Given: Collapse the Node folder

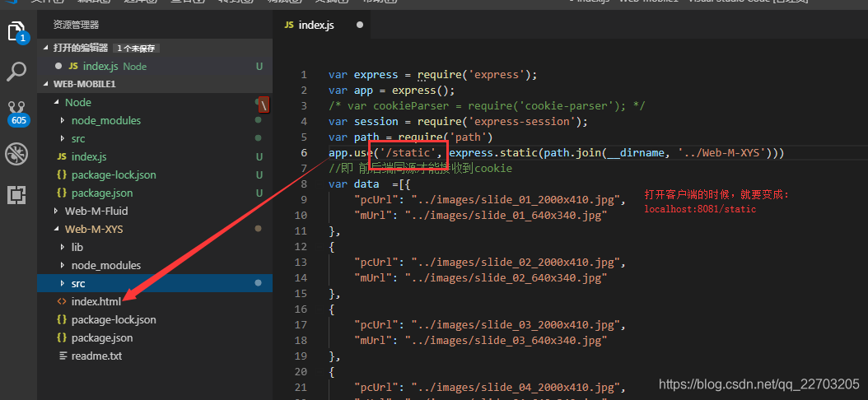Looking at the screenshot, I should (x=56, y=102).
